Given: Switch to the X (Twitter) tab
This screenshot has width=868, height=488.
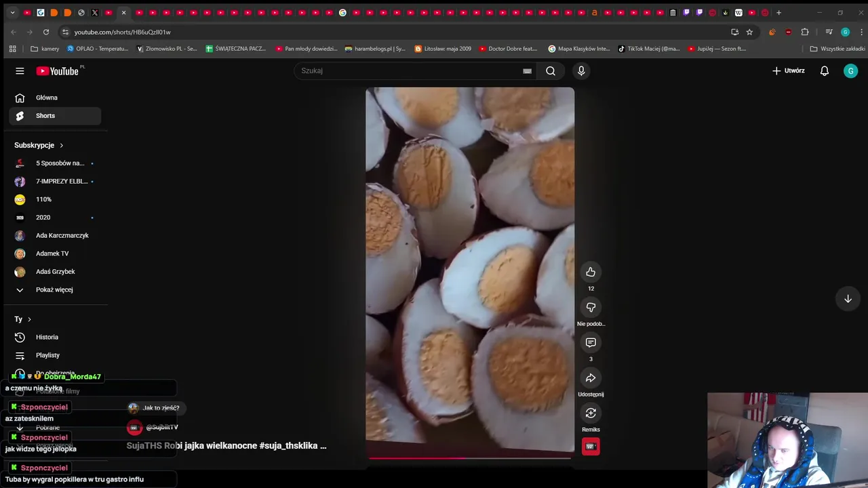Looking at the screenshot, I should click(94, 12).
